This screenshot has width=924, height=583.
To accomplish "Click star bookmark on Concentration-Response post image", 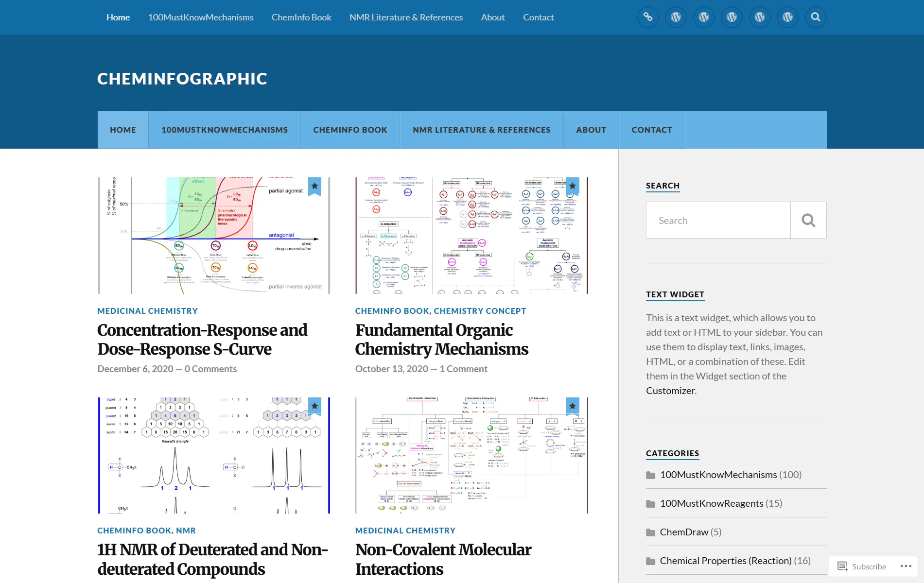I will point(315,186).
